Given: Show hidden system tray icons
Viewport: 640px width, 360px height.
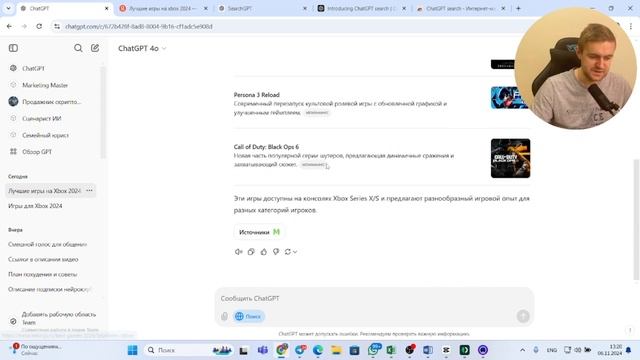Looking at the screenshot, I should (x=522, y=350).
